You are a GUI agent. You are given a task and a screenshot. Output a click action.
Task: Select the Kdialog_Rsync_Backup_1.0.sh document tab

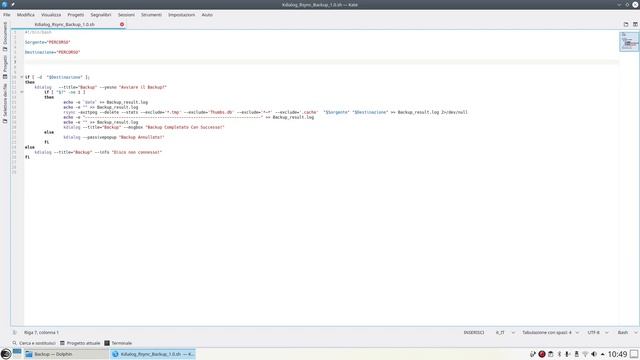tap(64, 24)
